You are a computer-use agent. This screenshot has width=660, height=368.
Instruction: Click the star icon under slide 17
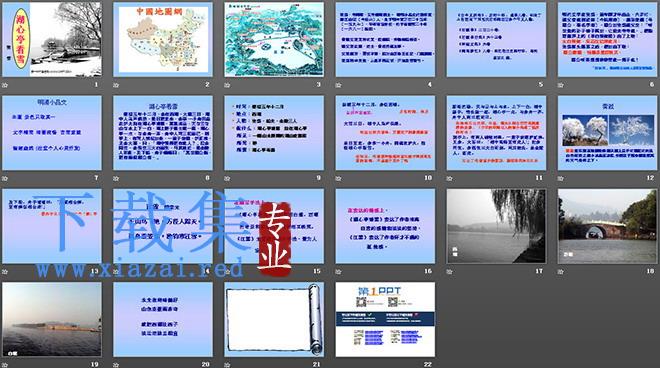click(450, 272)
